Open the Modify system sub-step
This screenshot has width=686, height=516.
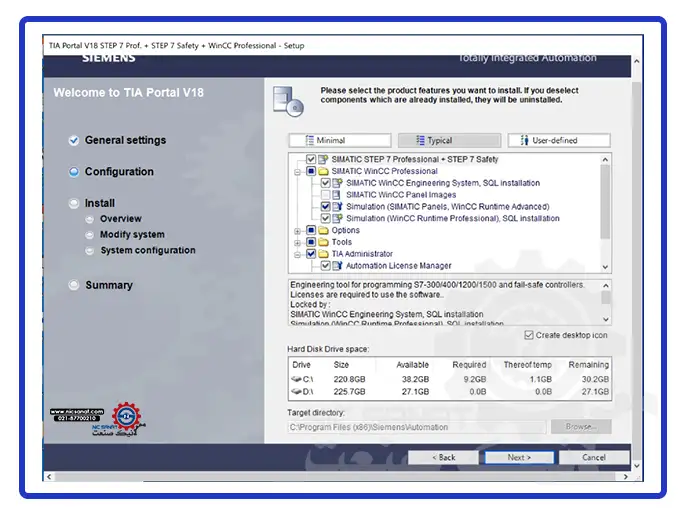pyautogui.click(x=132, y=235)
